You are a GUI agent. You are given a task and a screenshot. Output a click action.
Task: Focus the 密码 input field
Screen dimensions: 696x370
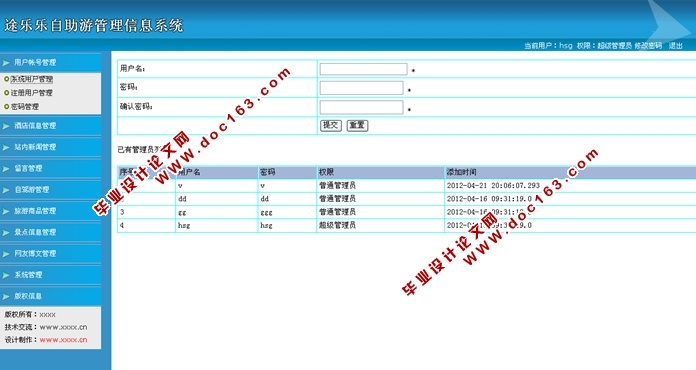(361, 88)
